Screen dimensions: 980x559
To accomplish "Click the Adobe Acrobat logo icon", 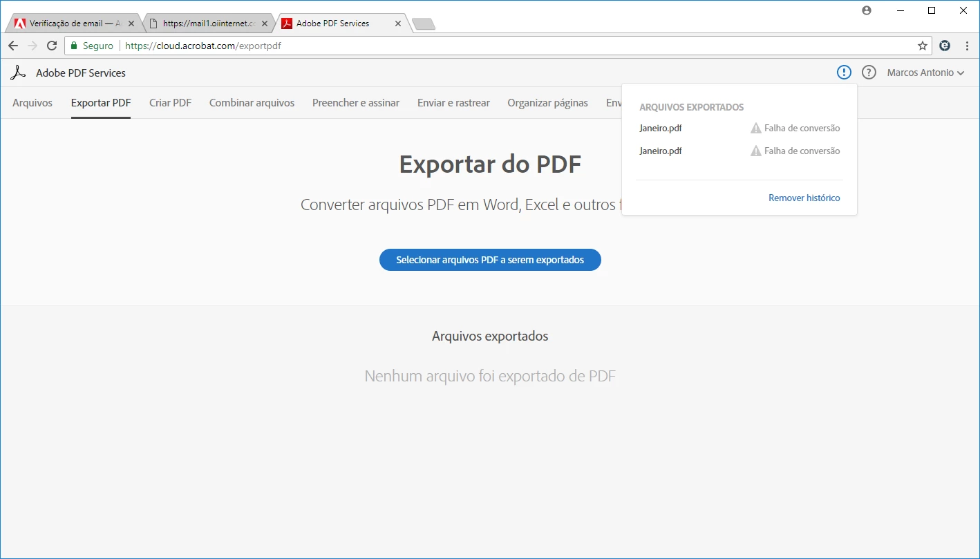I will (18, 73).
